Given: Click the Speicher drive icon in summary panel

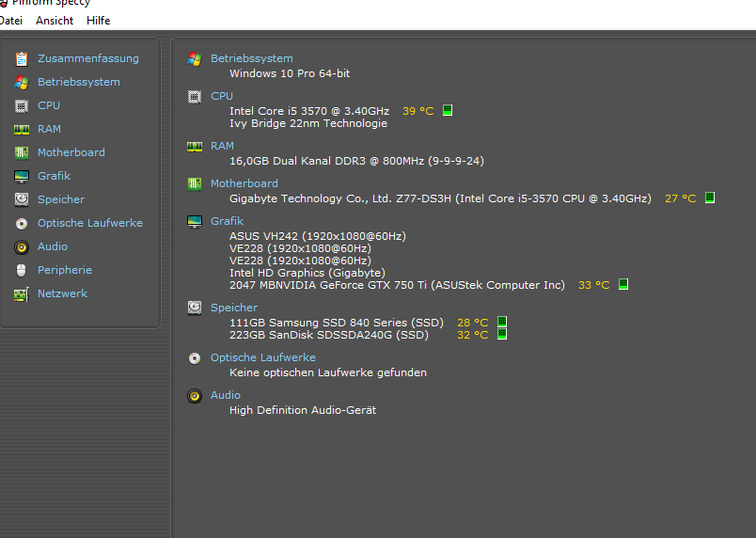Looking at the screenshot, I should [195, 308].
